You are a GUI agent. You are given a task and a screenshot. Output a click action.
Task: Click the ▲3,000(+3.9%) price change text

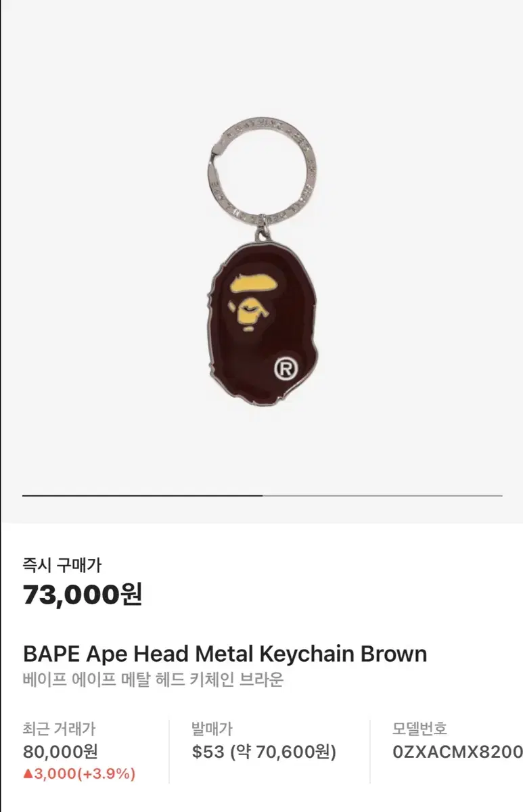click(x=79, y=773)
